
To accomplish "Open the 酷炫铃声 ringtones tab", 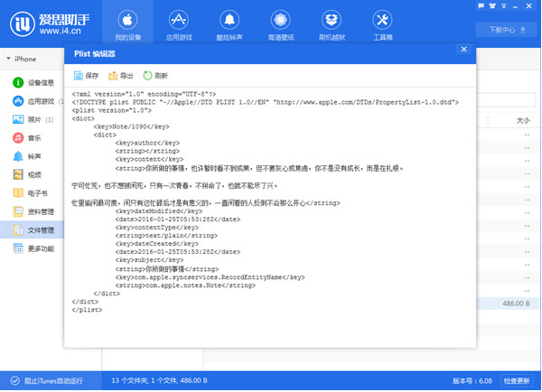I will pyautogui.click(x=229, y=25).
